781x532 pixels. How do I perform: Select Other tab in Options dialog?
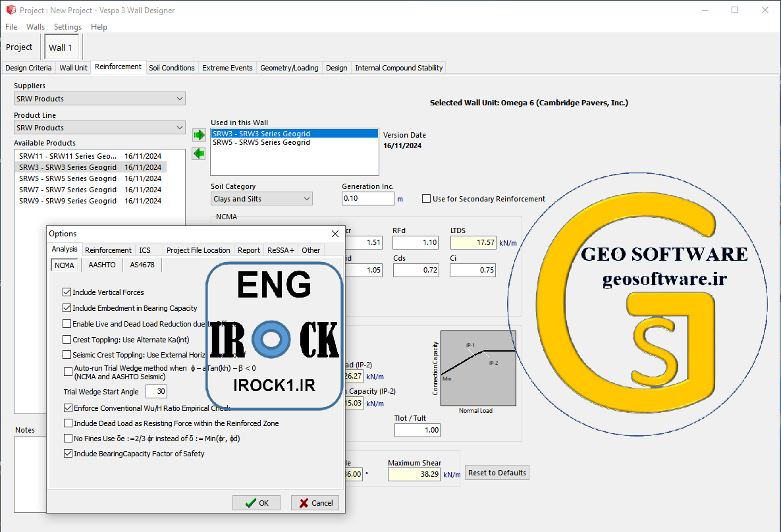tap(311, 250)
